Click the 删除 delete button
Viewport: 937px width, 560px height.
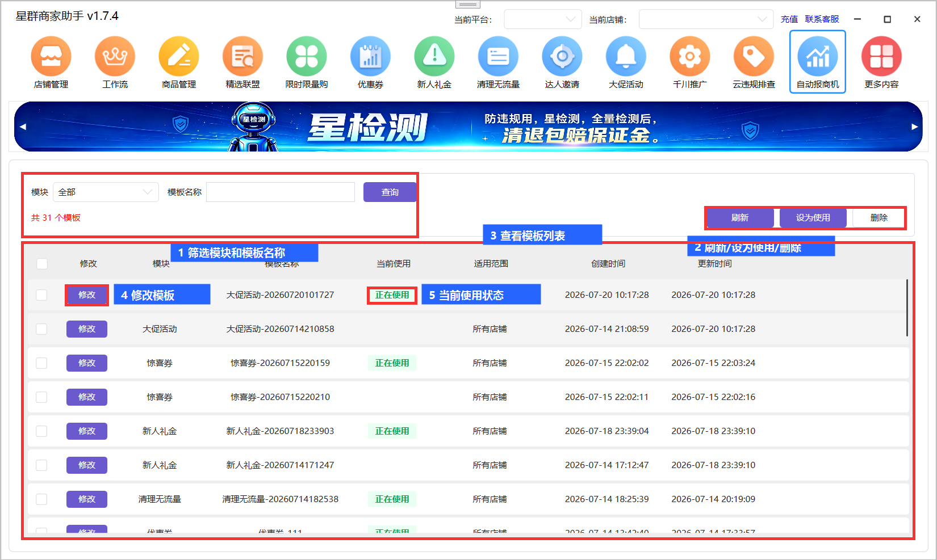pyautogui.click(x=879, y=218)
